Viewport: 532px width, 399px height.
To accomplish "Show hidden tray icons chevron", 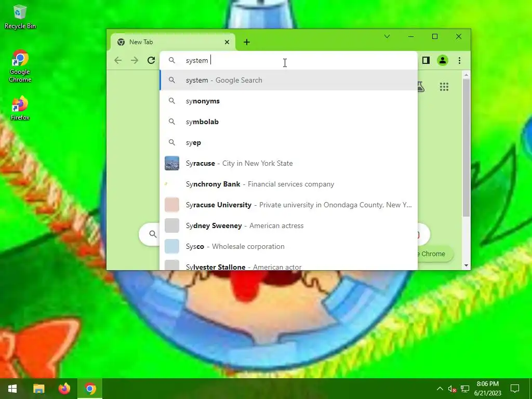I will coord(440,389).
